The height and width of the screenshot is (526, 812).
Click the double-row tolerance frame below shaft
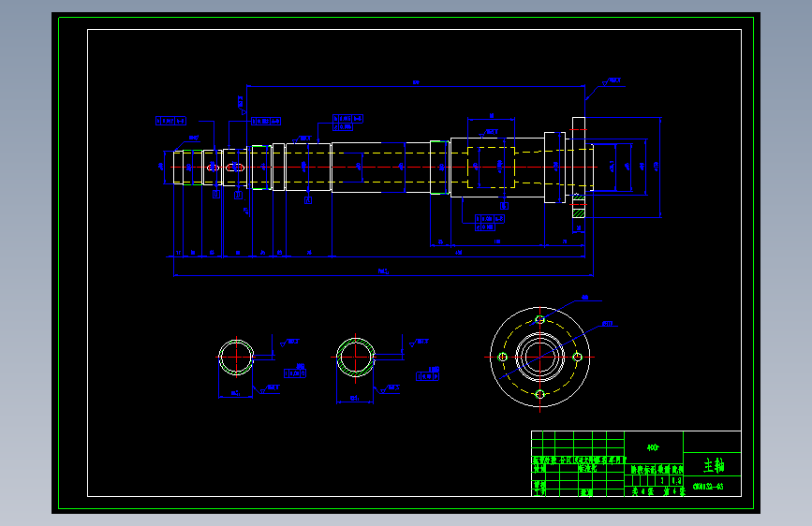(x=490, y=223)
